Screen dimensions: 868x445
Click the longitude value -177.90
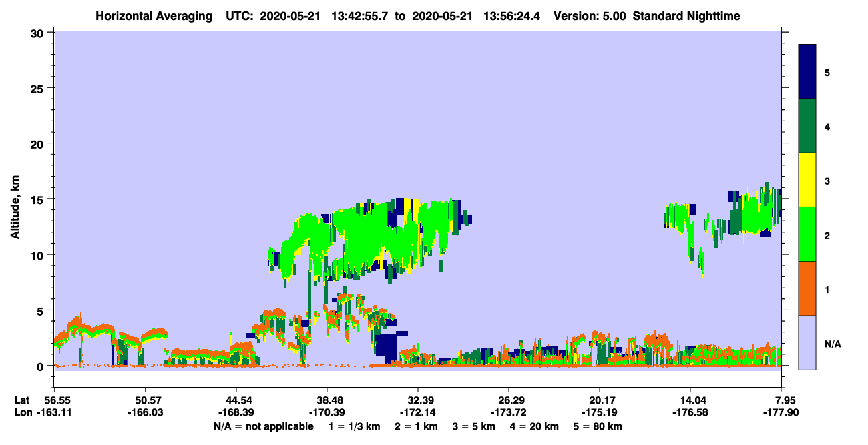click(x=781, y=413)
